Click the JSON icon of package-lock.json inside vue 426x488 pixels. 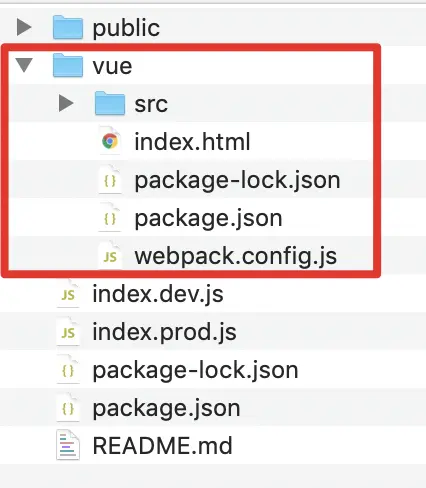(x=110, y=180)
